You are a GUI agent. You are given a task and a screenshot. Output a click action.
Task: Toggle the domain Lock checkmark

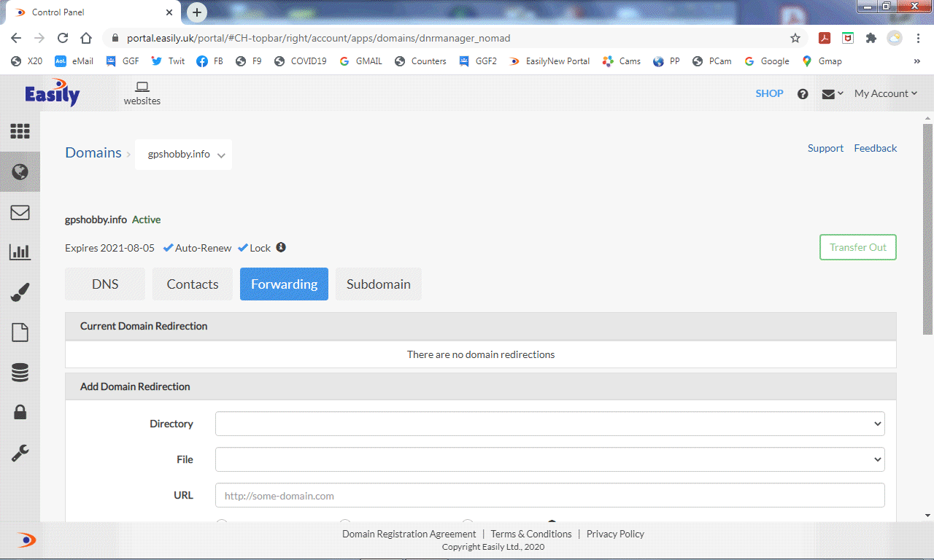tap(243, 248)
